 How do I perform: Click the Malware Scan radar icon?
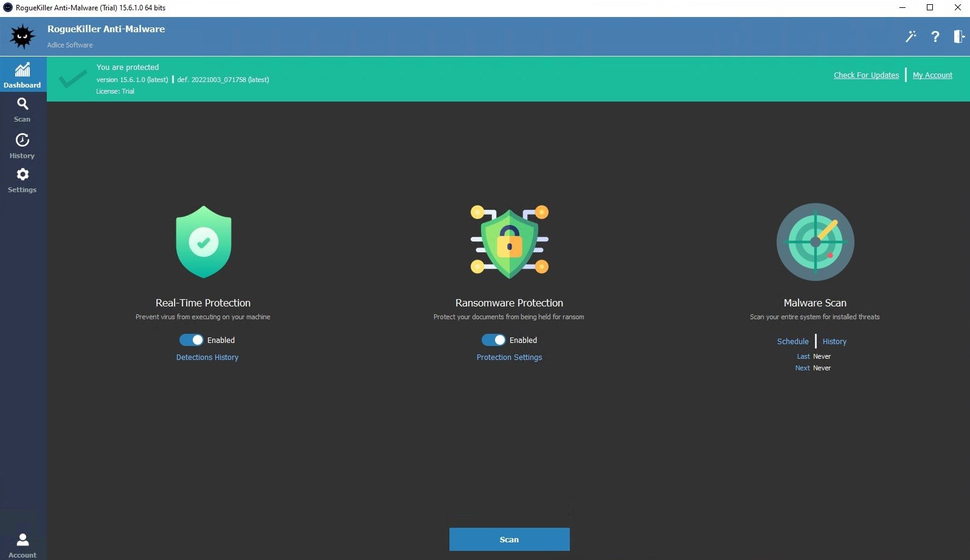(815, 241)
